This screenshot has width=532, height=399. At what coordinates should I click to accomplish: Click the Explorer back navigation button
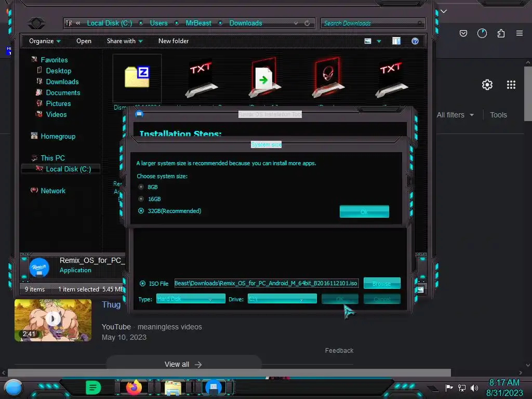(x=36, y=23)
